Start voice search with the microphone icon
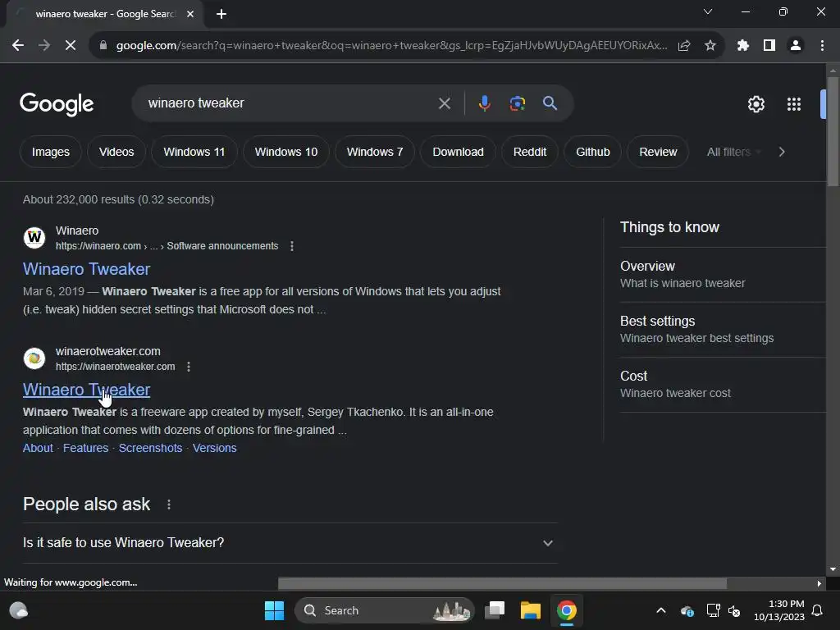The height and width of the screenshot is (630, 840). (484, 103)
